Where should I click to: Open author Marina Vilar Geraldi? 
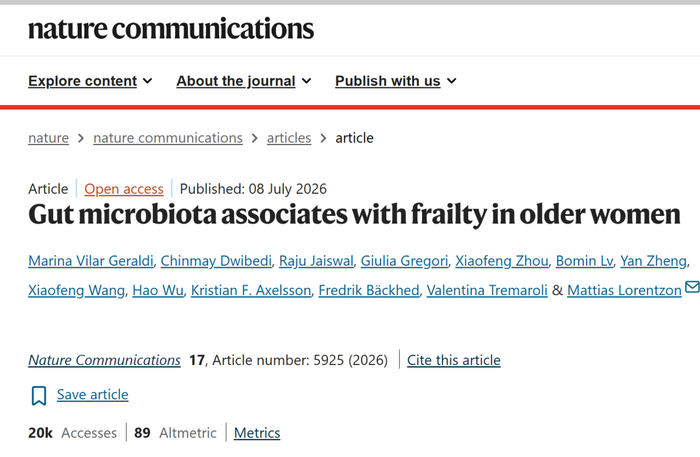coord(91,261)
